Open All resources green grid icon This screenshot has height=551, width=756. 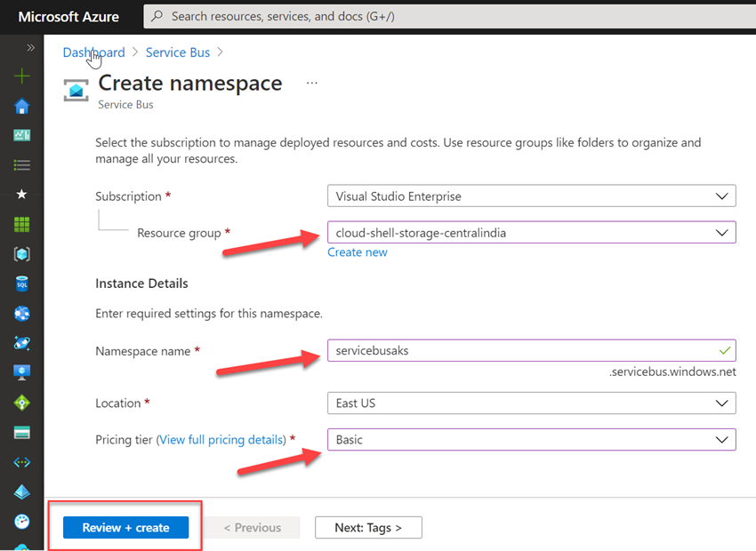click(x=22, y=225)
